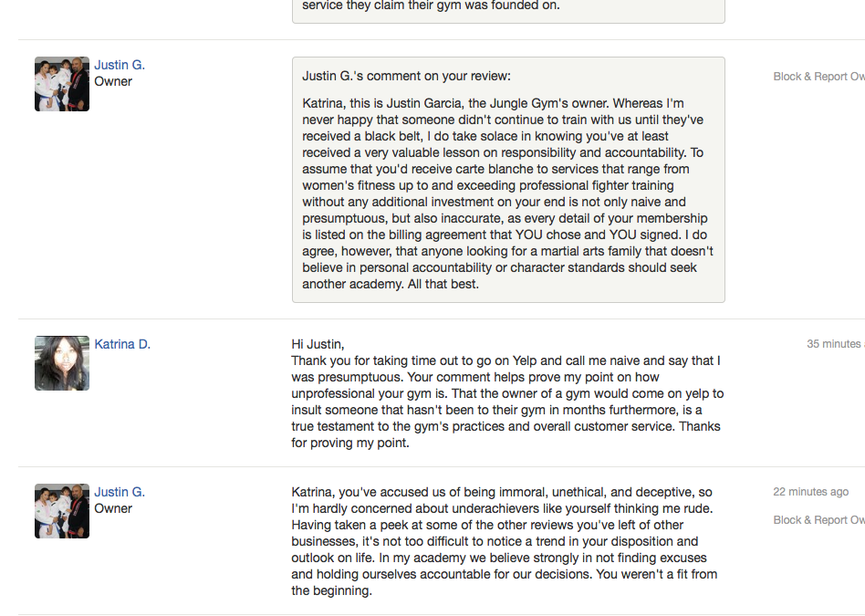Open Justin G.'s photo beside the quoted comment
865x616 pixels.
(x=62, y=84)
